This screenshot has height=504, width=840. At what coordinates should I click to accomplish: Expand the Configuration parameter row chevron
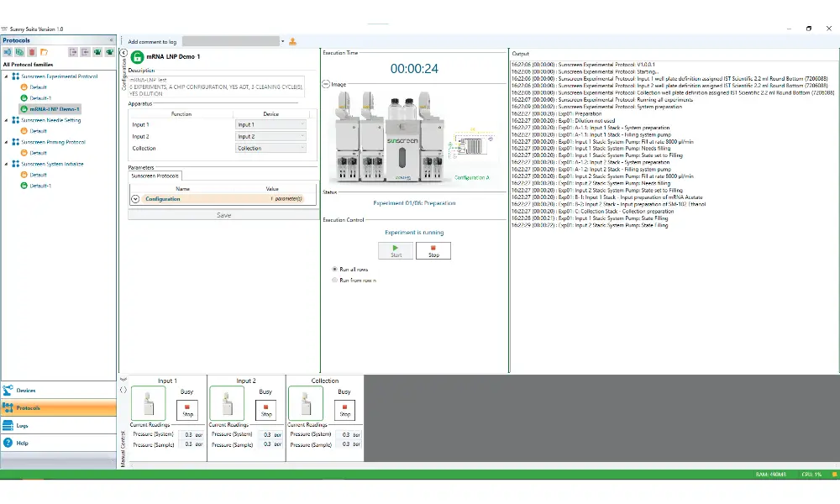[134, 199]
